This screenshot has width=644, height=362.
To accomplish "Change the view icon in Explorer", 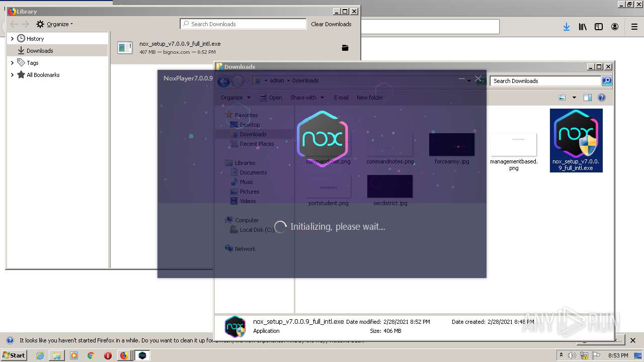I will coord(562,98).
